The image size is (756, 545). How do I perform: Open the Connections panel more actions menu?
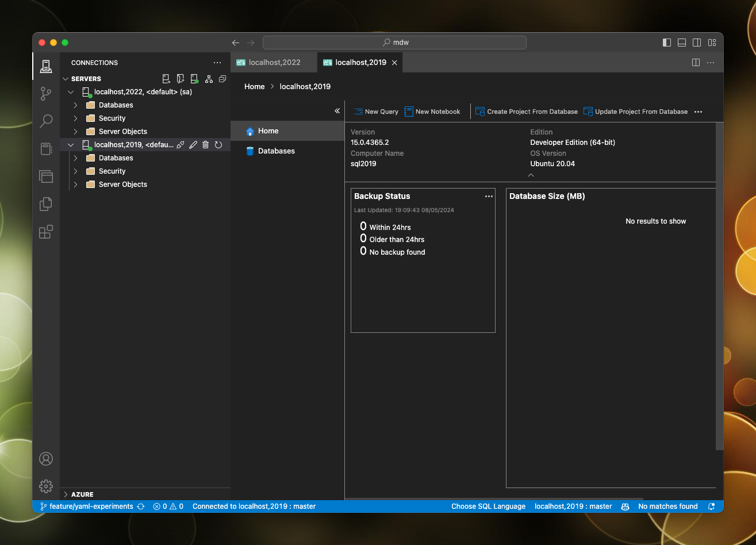(x=217, y=63)
